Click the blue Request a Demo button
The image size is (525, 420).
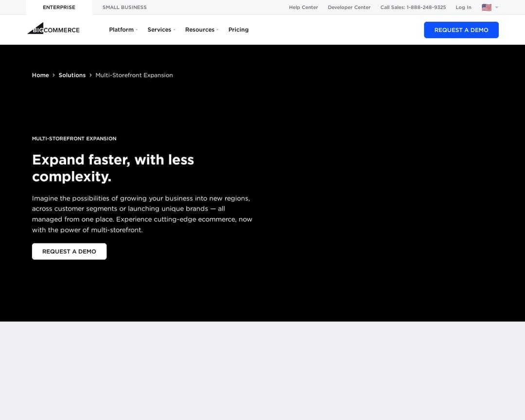pos(461,30)
